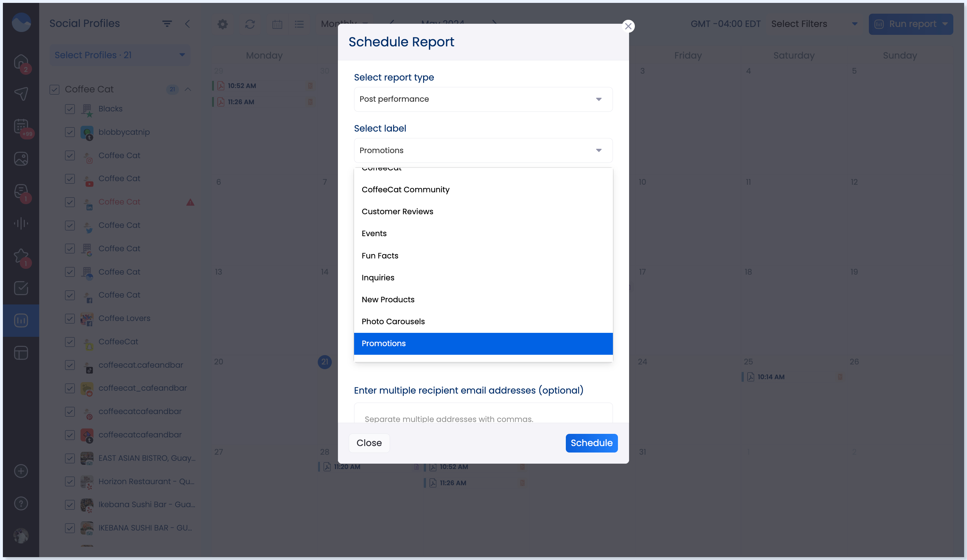Close the Schedule Report dialog with X
Image resolution: width=967 pixels, height=560 pixels.
pos(628,26)
